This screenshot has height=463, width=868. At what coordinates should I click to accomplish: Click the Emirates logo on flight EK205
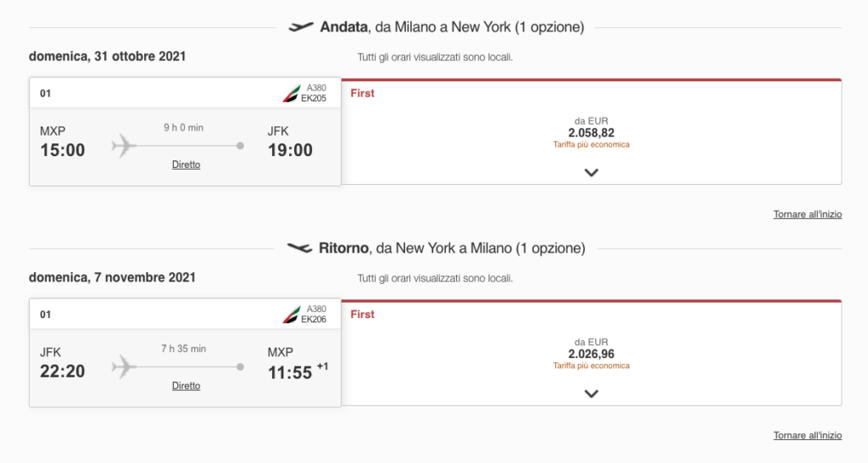[292, 93]
